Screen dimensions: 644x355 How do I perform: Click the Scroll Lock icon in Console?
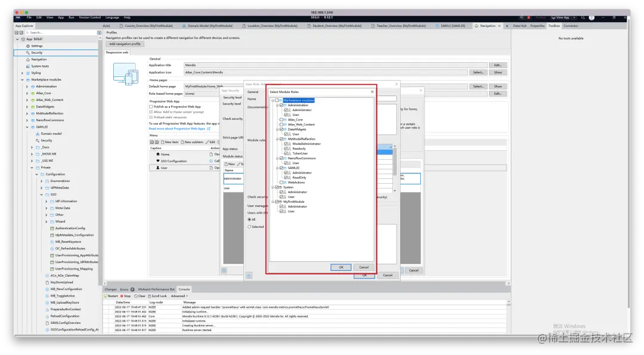[150, 296]
